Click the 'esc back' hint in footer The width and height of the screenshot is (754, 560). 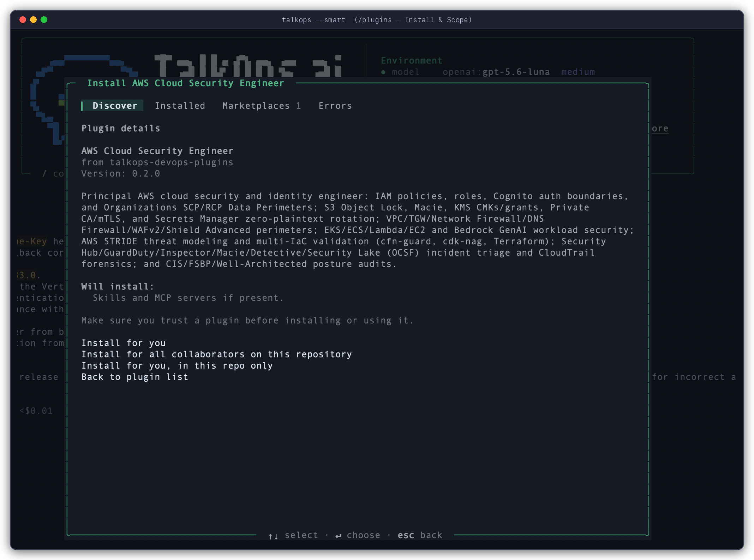pos(420,535)
